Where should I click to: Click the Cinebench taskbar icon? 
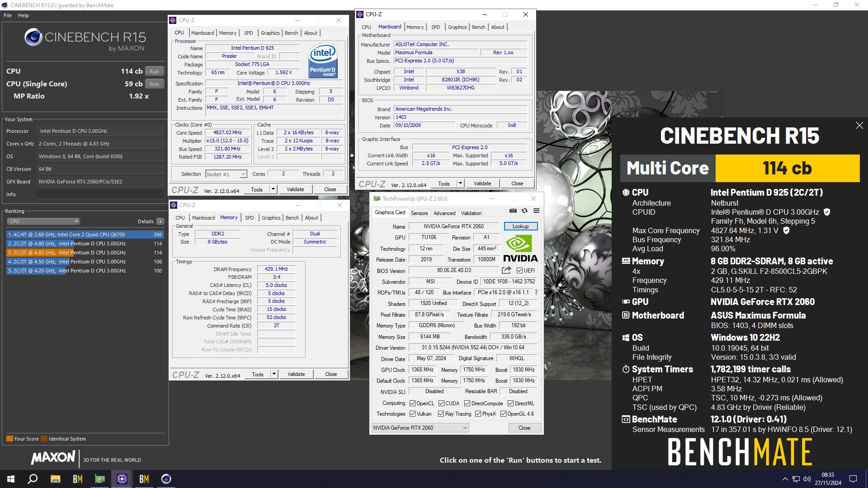click(166, 479)
